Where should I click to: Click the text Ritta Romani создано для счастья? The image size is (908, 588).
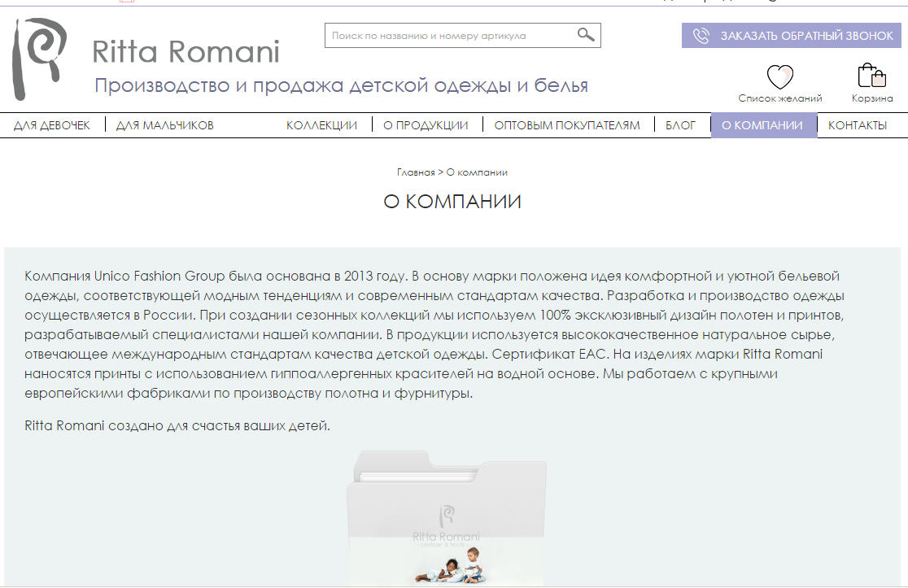177,425
